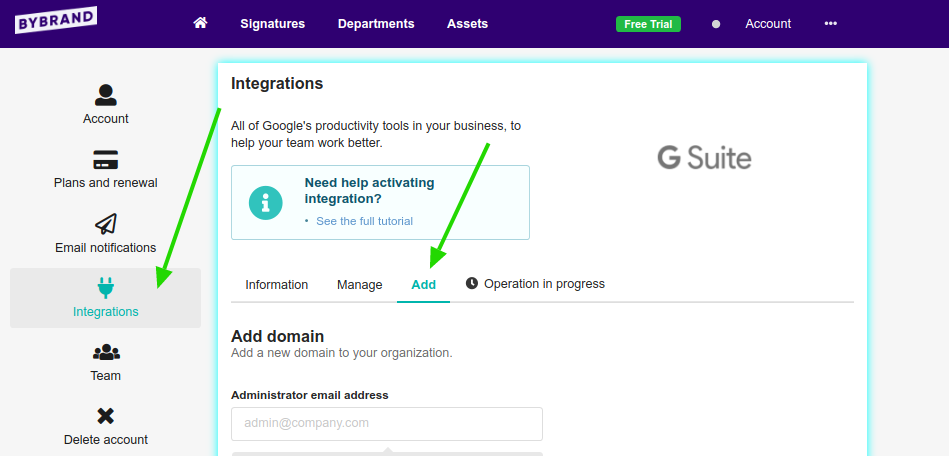Viewport: 949px width, 456px height.
Task: Focus the Administrator email address field
Action: pyautogui.click(x=387, y=423)
